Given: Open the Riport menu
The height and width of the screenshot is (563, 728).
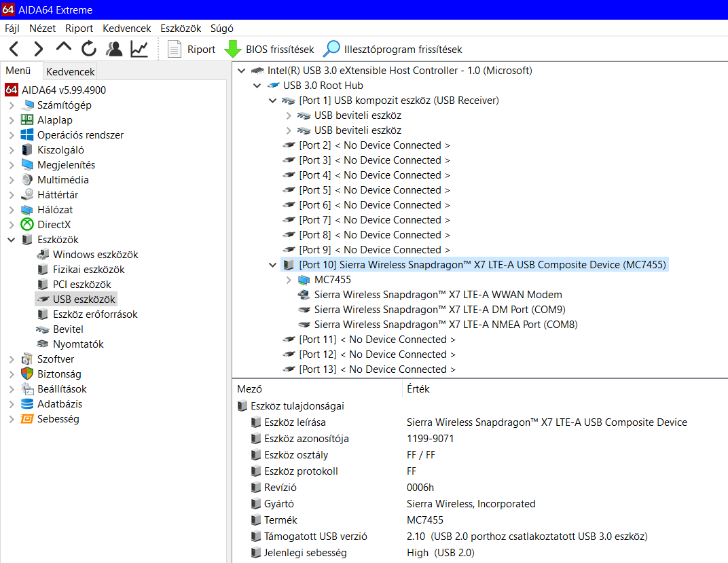Looking at the screenshot, I should pos(79,29).
